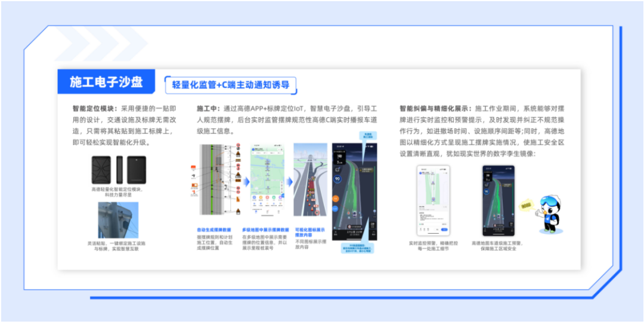Open the light map phone screenshot
This screenshot has width=644, height=323.
267,182
